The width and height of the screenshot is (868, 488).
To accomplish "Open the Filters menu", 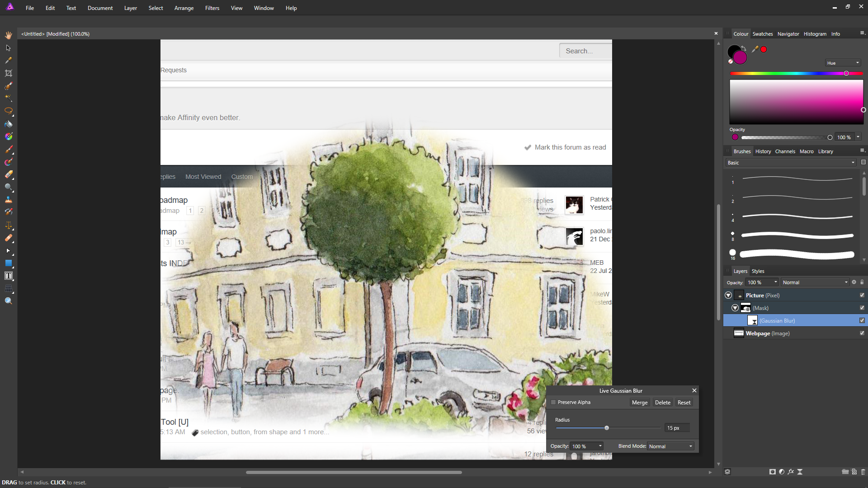I will point(212,8).
